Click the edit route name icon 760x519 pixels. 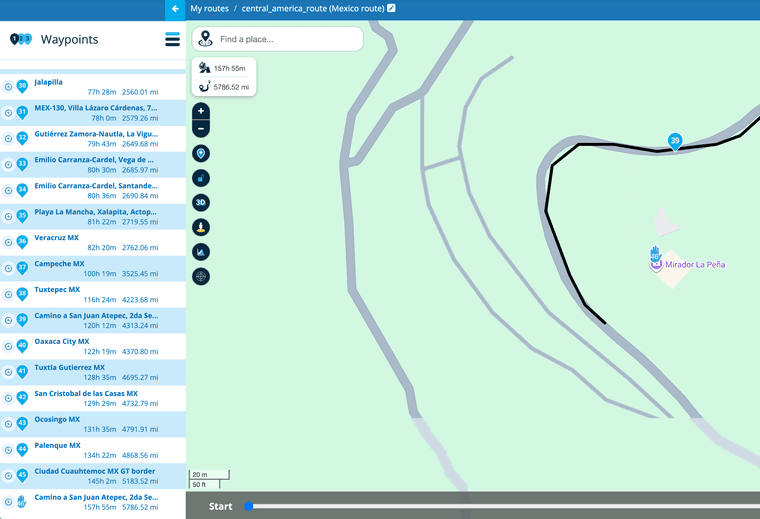pyautogui.click(x=391, y=9)
